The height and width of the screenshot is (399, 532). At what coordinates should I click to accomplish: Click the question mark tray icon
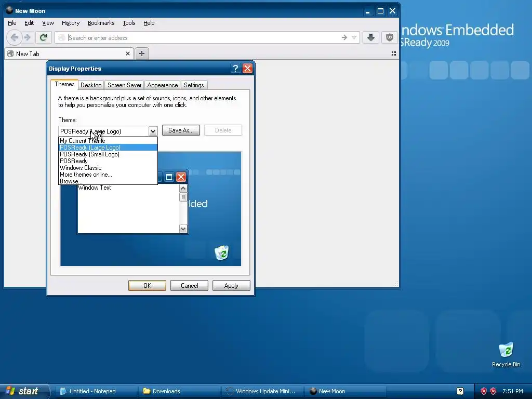click(x=460, y=391)
